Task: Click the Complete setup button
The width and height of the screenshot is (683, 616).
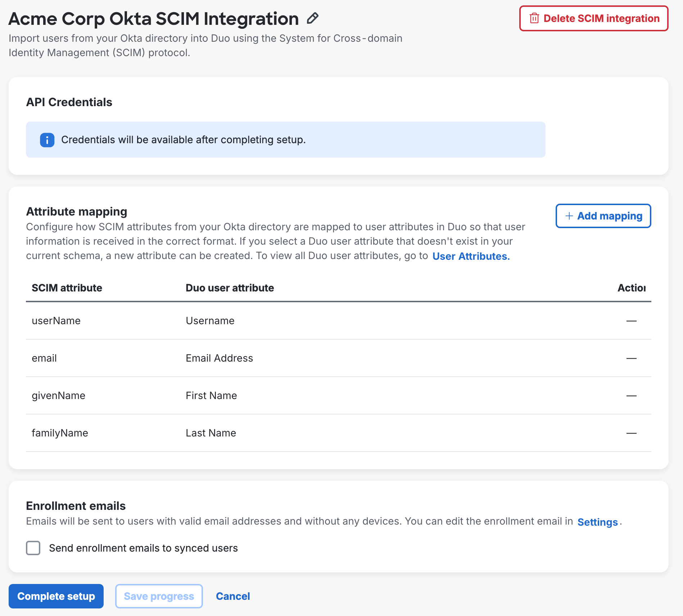Action: pyautogui.click(x=56, y=596)
